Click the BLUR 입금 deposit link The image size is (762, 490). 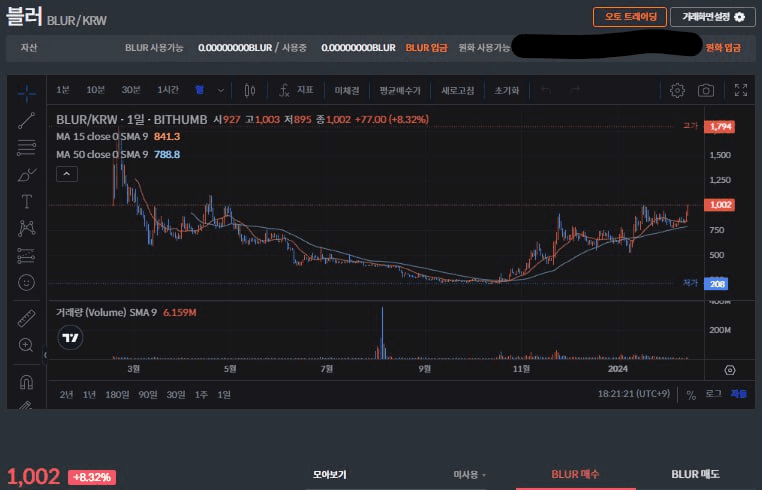tap(426, 48)
